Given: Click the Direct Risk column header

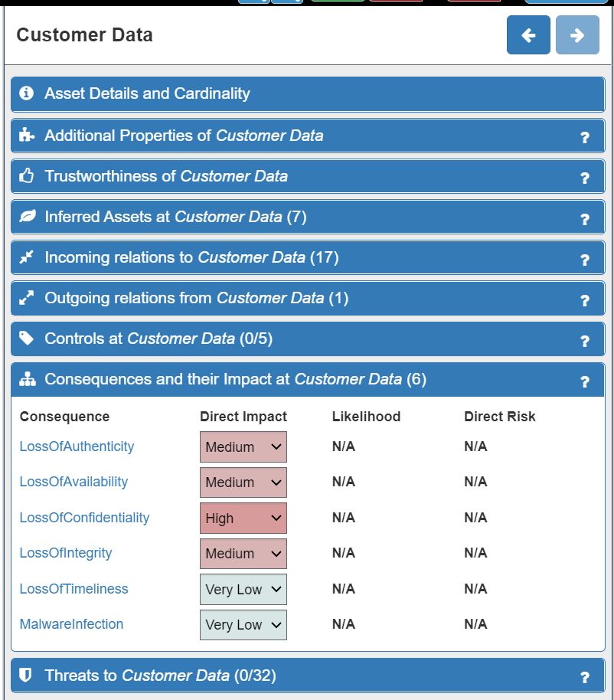Looking at the screenshot, I should [499, 417].
